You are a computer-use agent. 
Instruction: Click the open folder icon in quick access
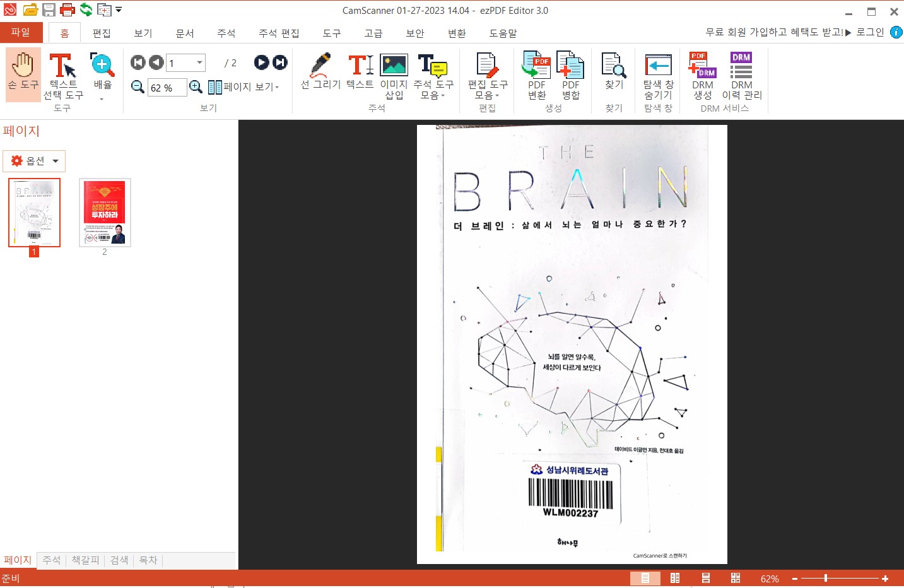(30, 9)
